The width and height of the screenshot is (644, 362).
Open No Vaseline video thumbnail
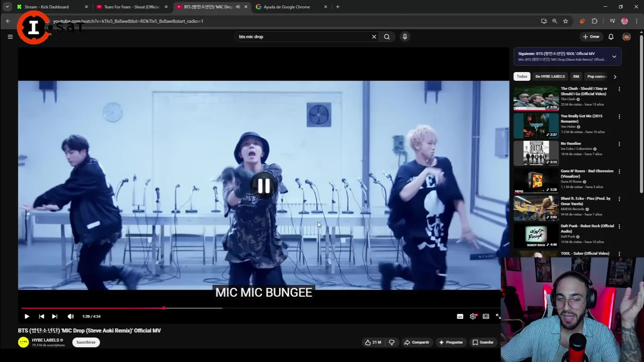536,153
